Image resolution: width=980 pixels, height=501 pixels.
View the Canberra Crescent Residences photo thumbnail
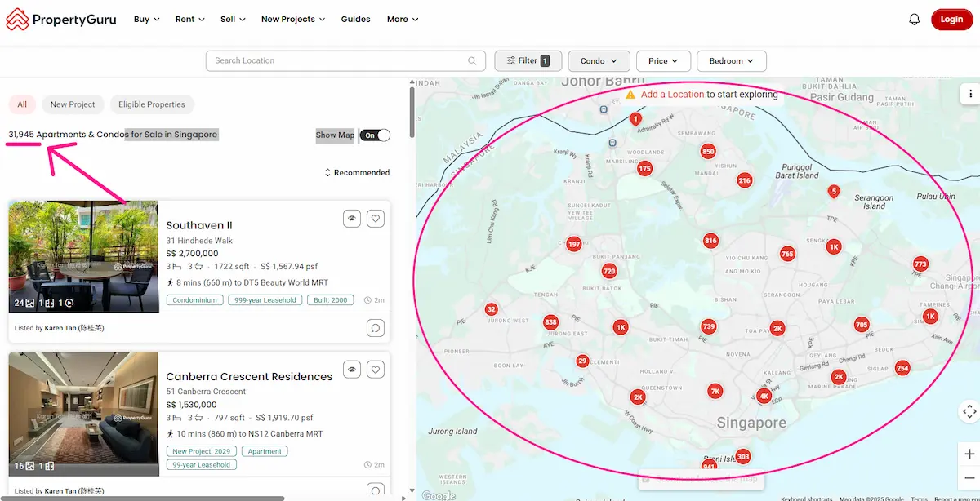pyautogui.click(x=83, y=414)
